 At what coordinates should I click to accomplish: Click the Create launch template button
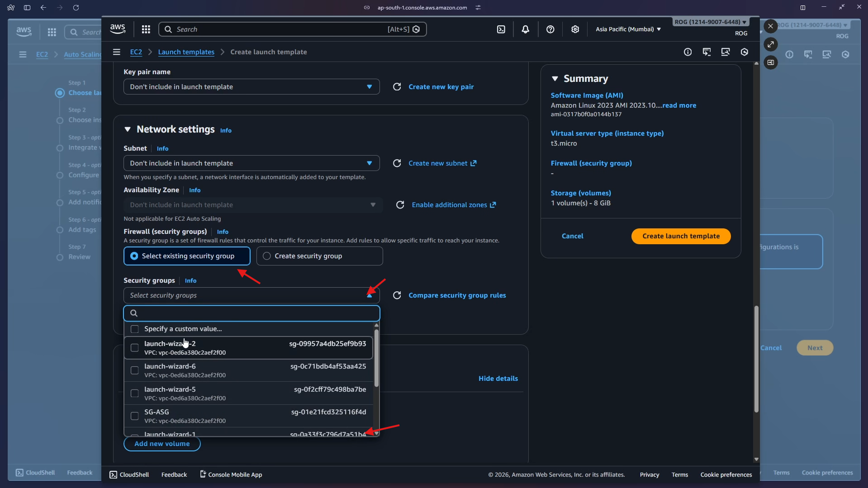680,236
